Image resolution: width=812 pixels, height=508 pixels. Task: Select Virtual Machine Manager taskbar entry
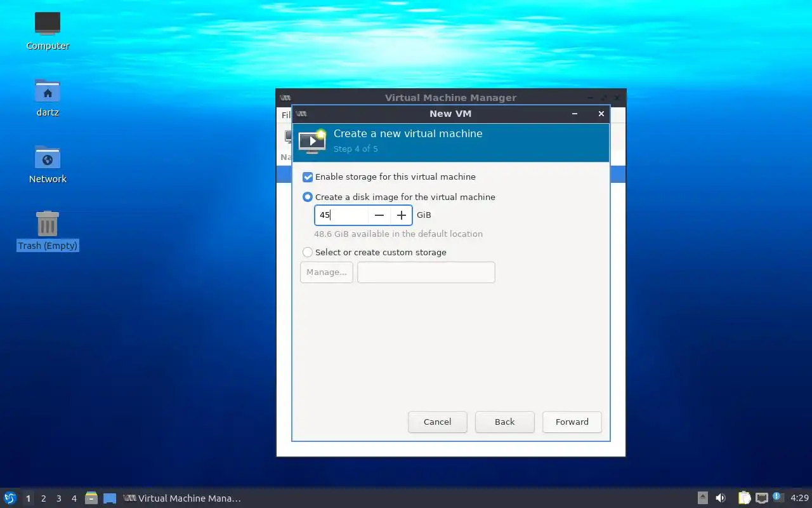tap(183, 498)
